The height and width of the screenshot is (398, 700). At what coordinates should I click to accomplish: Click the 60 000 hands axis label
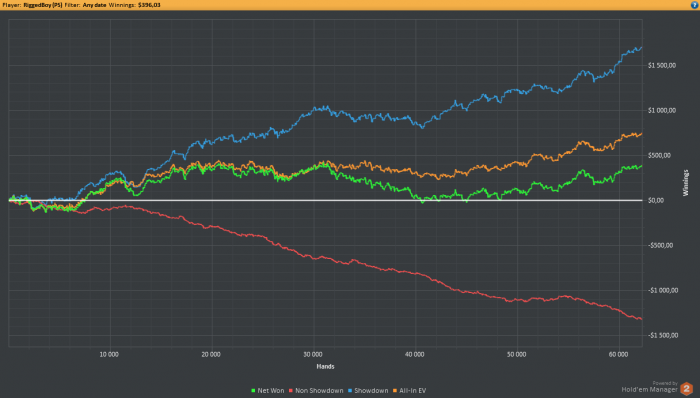[x=618, y=354]
